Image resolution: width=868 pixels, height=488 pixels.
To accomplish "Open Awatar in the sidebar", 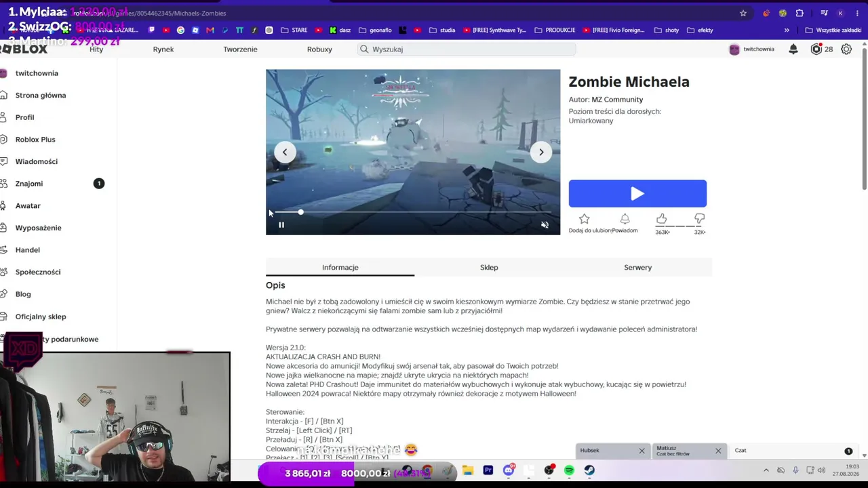I will click(x=28, y=205).
